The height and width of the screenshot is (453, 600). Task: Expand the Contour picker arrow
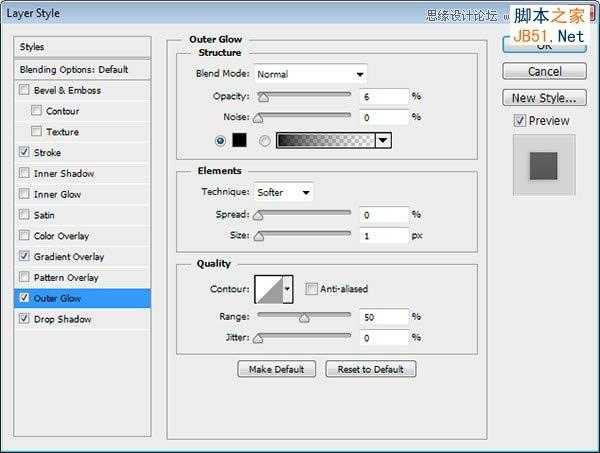point(288,289)
